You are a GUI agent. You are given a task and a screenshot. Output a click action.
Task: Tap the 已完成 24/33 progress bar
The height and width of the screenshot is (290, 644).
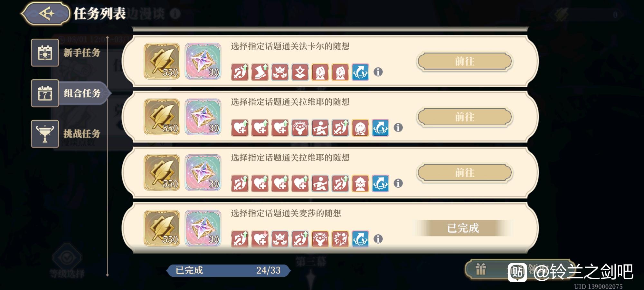[x=228, y=270]
